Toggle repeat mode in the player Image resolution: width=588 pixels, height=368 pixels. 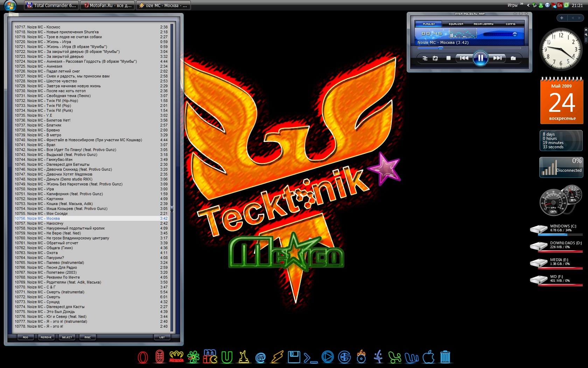pyautogui.click(x=435, y=58)
